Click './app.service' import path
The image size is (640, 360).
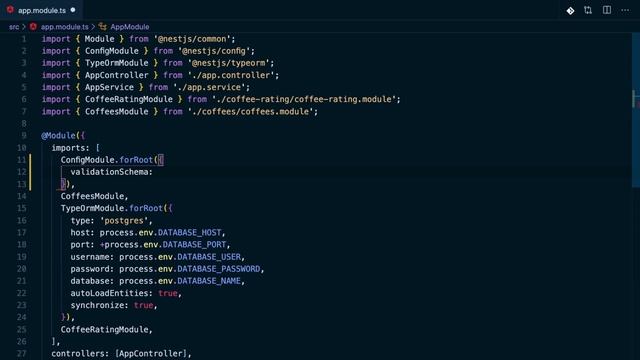tap(209, 87)
